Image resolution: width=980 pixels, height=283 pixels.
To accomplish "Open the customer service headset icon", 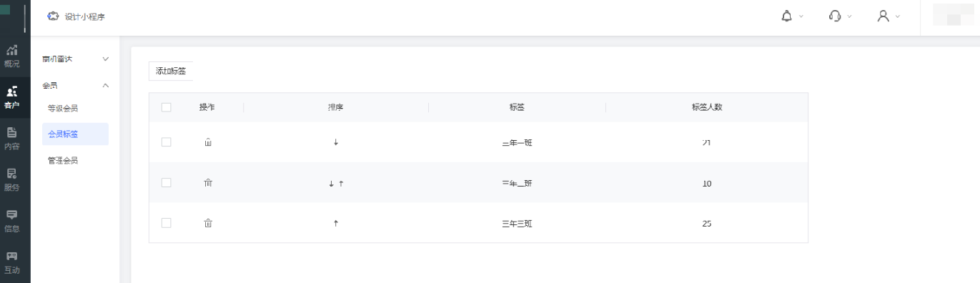I will (835, 16).
